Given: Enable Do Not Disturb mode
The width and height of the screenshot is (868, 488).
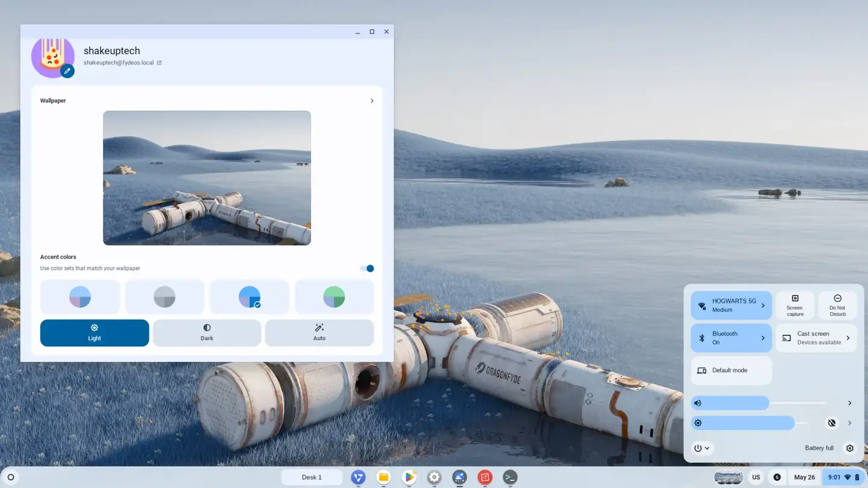Looking at the screenshot, I should pyautogui.click(x=837, y=305).
